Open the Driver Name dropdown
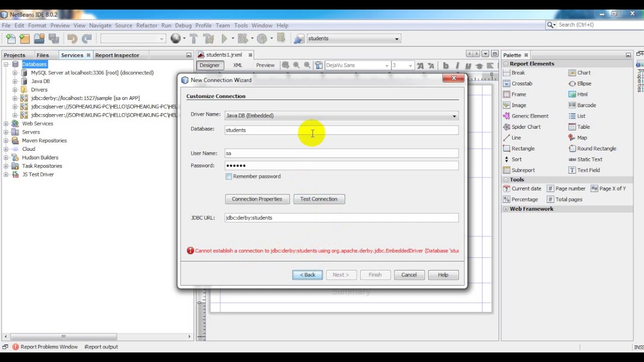Screen dimensions: 644x362 click(454, 116)
